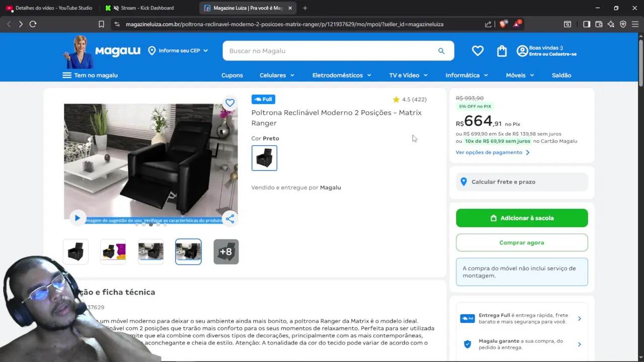Click the shield icon next to Magalu garante
This screenshot has width=644, height=362.
467,344
